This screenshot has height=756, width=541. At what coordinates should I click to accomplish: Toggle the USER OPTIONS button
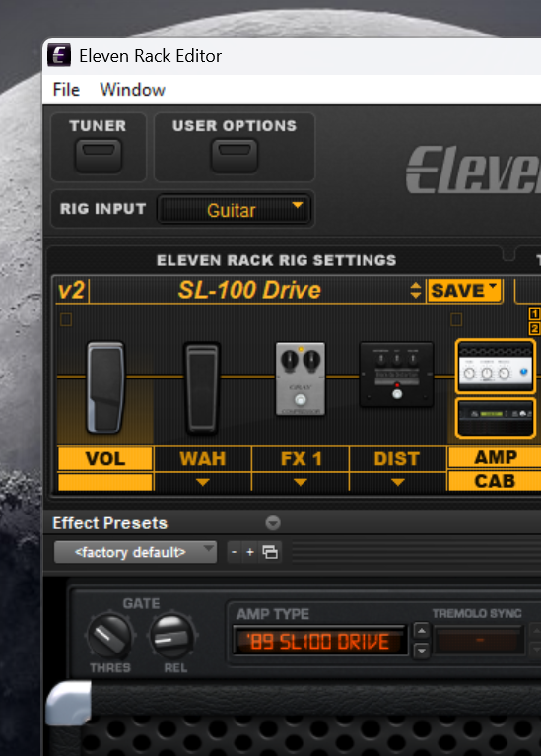[x=235, y=156]
